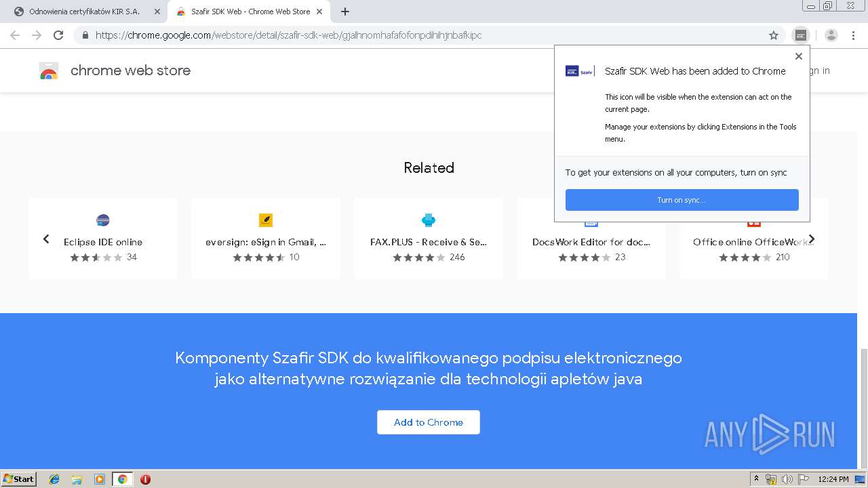Open the 'Eclipse IDE online' card

tap(103, 239)
